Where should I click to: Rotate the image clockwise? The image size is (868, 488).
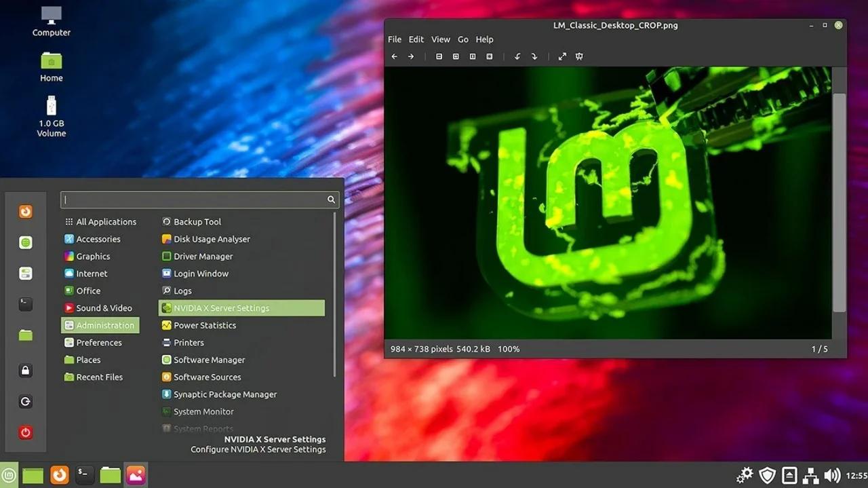pos(534,56)
